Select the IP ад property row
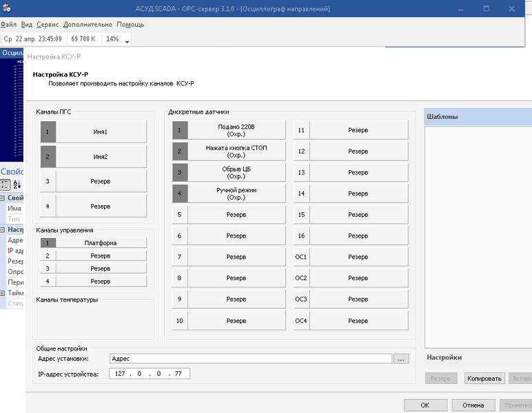Image resolution: width=532 pixels, height=413 pixels. 14,251
